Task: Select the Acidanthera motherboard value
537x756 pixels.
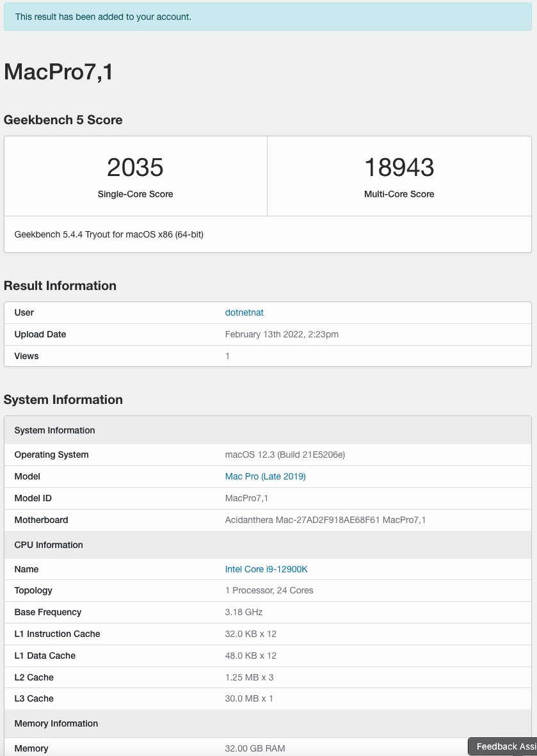Action: 325,520
